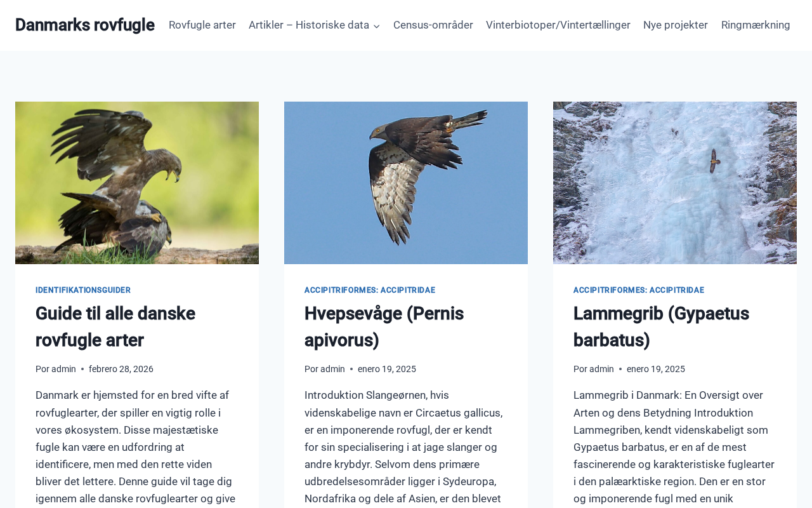Go to the Ringmærkning page
The width and height of the screenshot is (812, 508).
point(756,25)
